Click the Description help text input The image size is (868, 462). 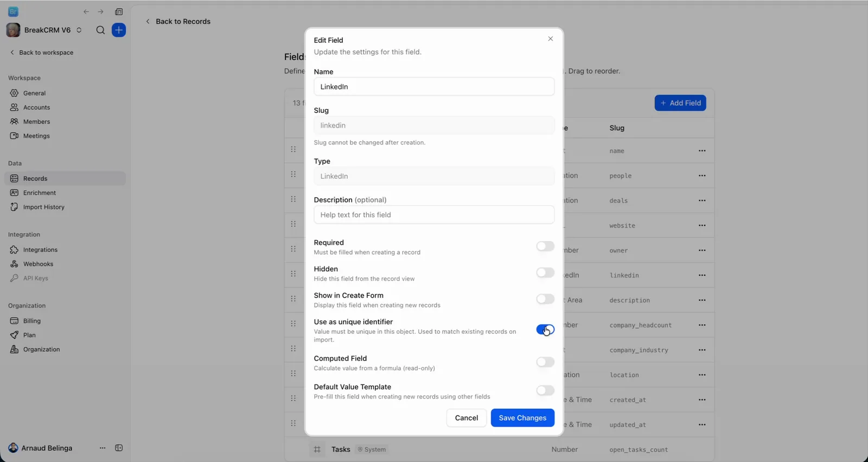pos(434,215)
